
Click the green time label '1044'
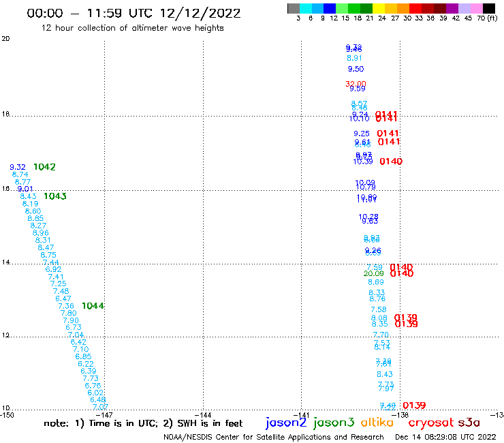pos(93,306)
